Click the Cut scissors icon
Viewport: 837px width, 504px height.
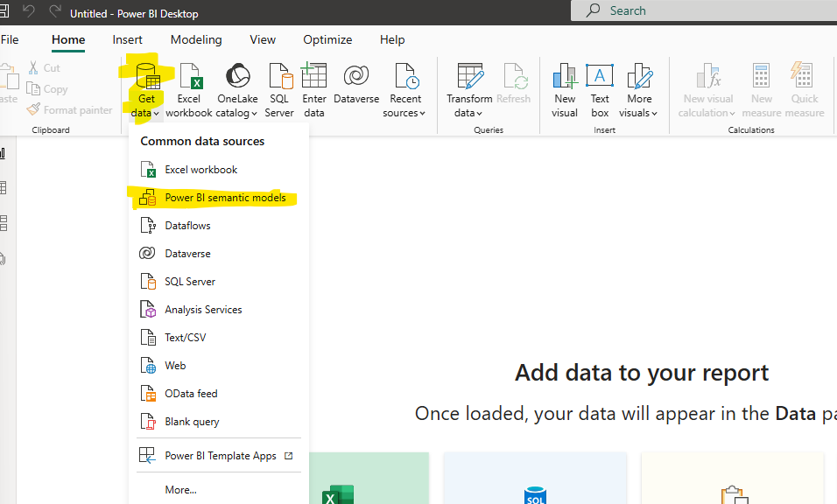click(x=34, y=67)
